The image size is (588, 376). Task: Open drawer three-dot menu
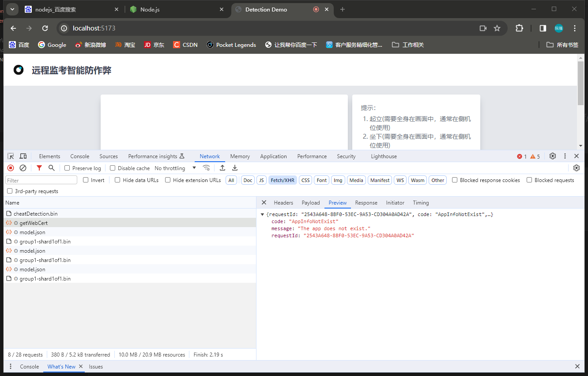point(11,366)
